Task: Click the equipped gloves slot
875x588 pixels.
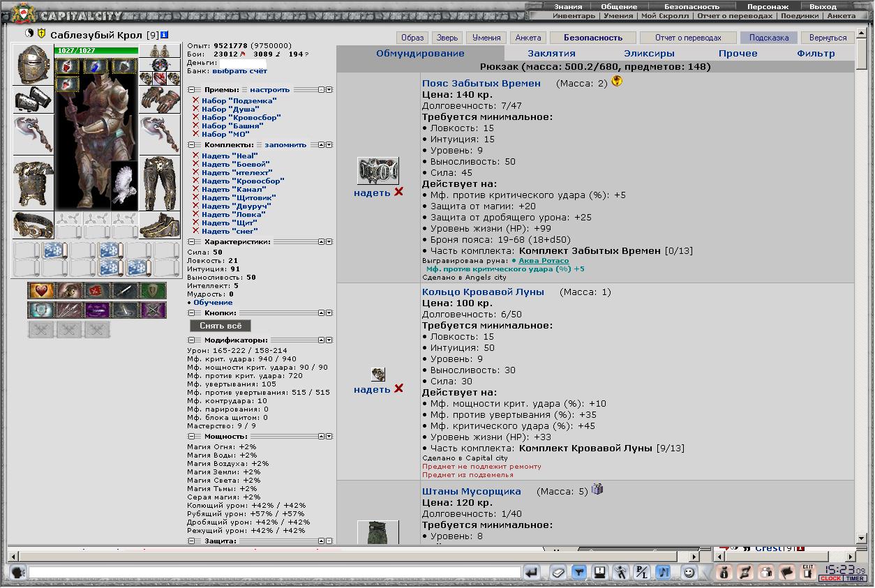Action: coord(160,100)
